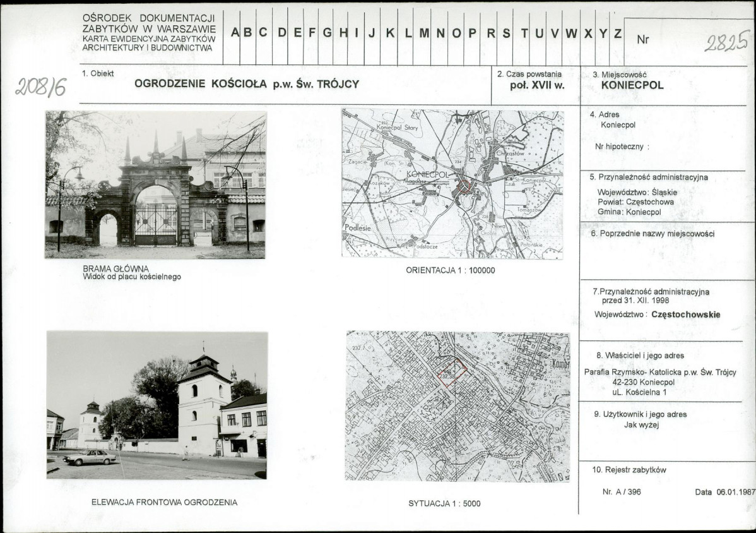Click the 'Nr' label in the top box
Viewport: 756px width, 533px height.
(642, 40)
